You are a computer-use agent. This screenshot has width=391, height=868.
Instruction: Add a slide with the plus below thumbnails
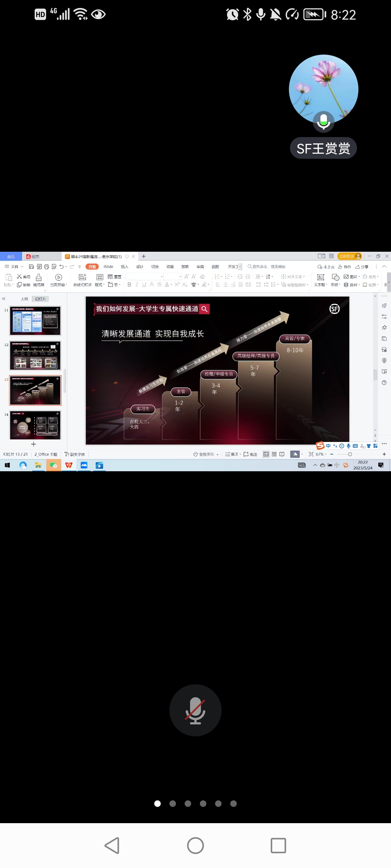(x=34, y=444)
